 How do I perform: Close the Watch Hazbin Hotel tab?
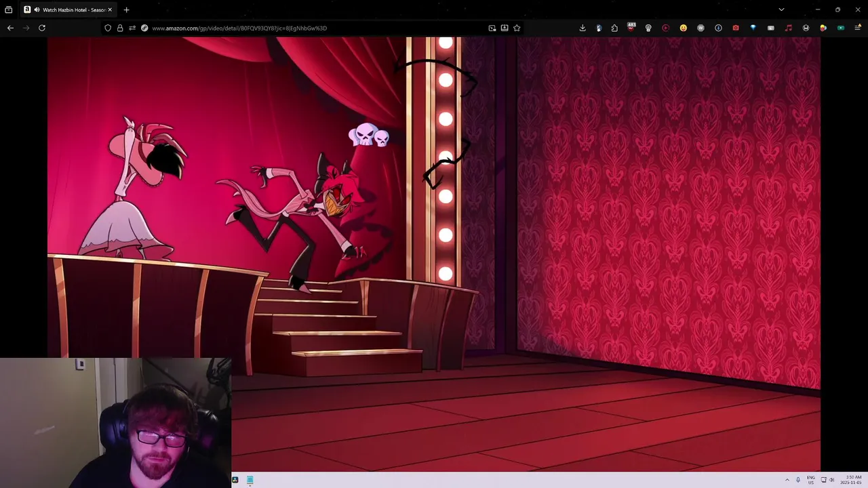tap(110, 9)
